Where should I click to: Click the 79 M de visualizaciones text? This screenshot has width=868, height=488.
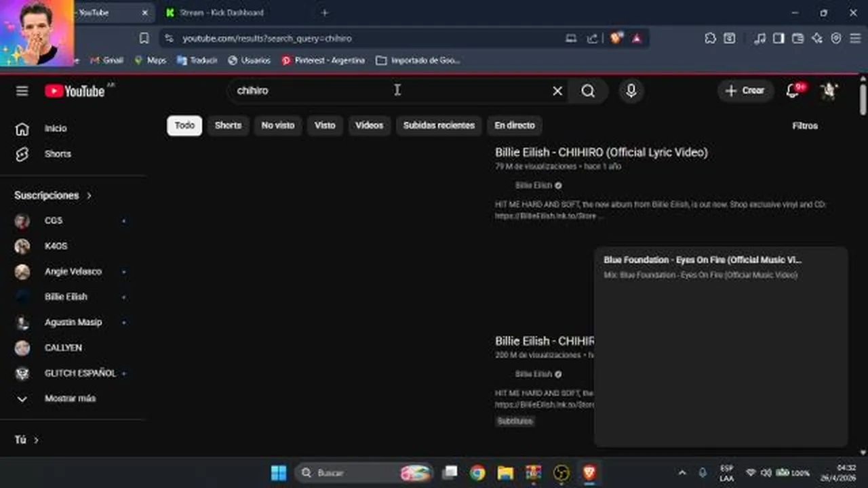click(536, 167)
